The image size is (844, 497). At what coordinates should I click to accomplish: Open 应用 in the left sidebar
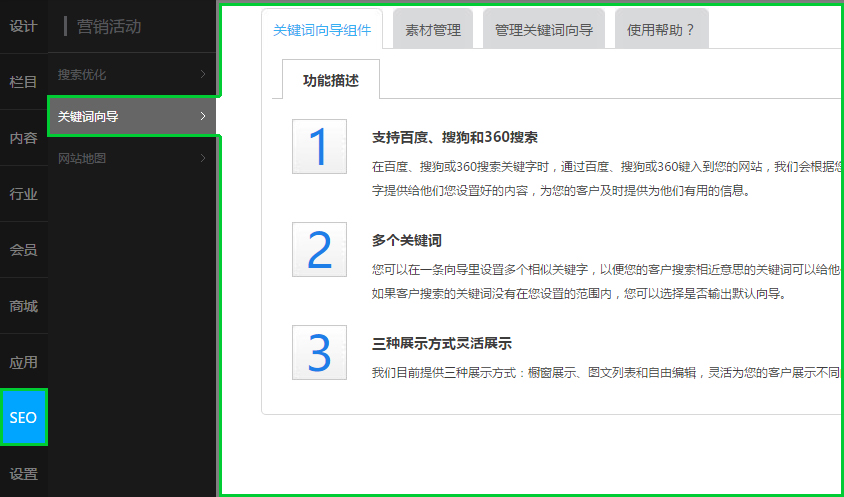(23, 362)
